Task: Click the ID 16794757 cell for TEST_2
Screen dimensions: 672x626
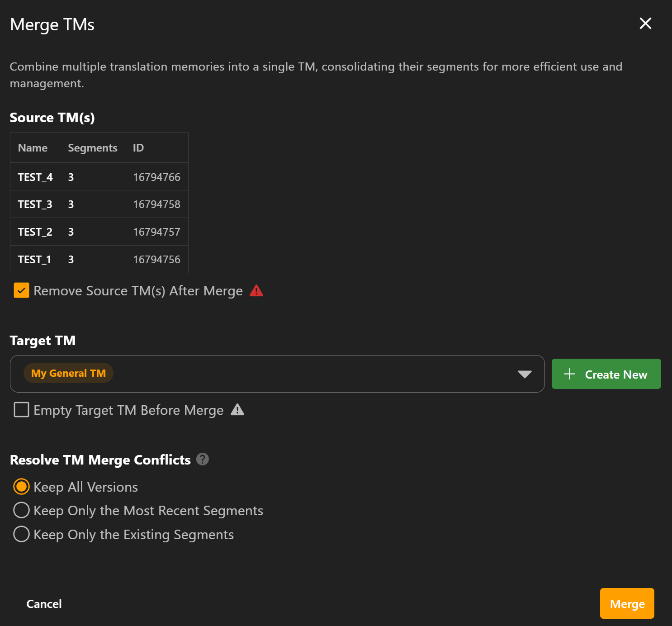Action: click(156, 232)
